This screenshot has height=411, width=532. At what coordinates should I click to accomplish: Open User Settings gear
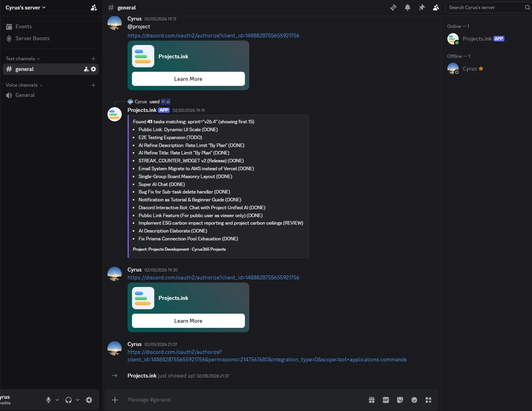89,400
